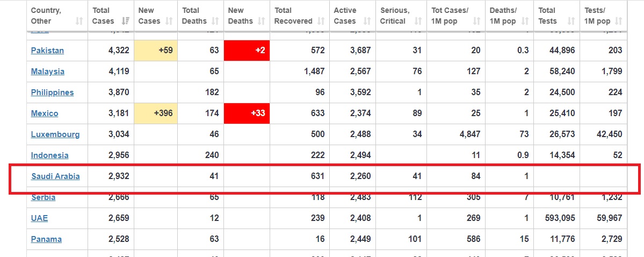Sort by Serious, Critical arrows
Viewport: 644px width, 257px height.
click(x=418, y=21)
